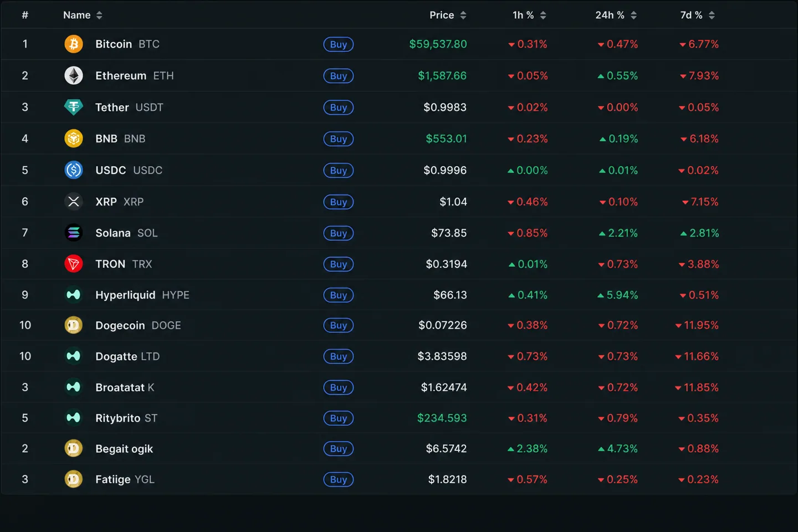The image size is (798, 532).
Task: Click the Bitcoin price $59,537.80
Action: coord(438,44)
